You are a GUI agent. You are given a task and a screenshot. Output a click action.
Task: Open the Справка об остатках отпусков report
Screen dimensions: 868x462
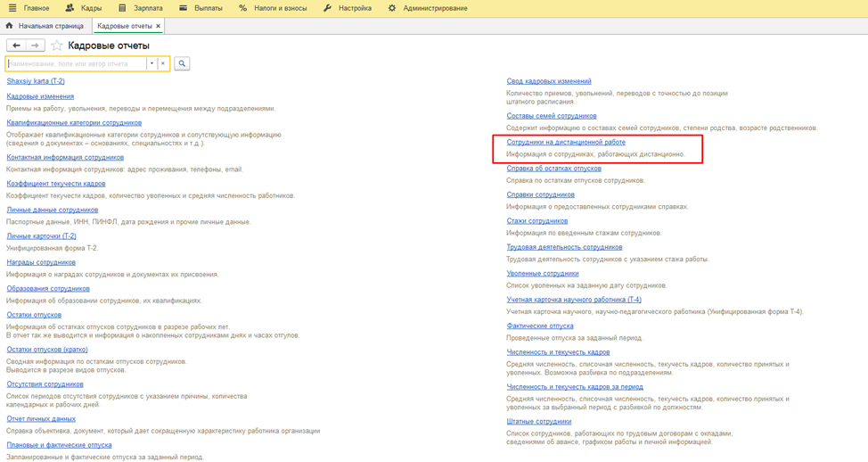point(553,169)
